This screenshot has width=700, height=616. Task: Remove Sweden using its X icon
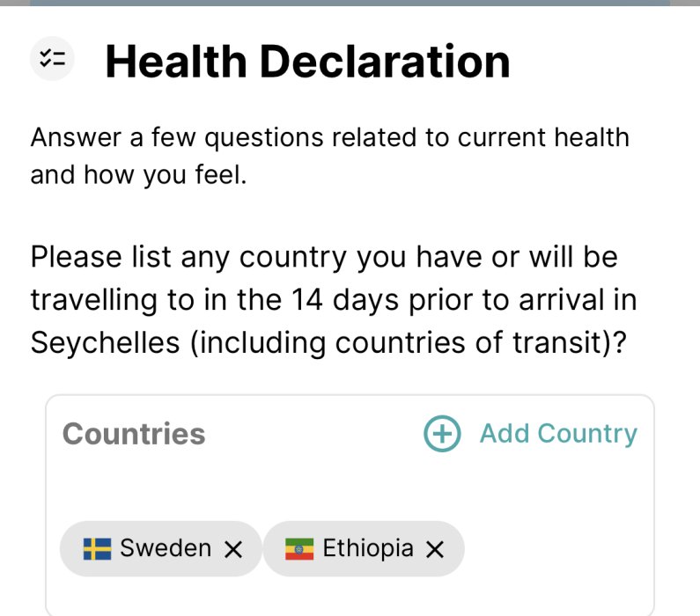click(233, 550)
